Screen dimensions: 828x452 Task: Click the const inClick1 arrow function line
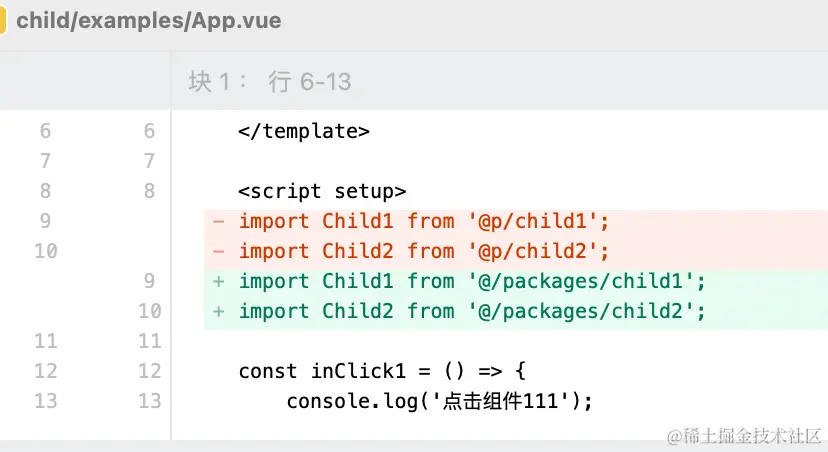[382, 371]
